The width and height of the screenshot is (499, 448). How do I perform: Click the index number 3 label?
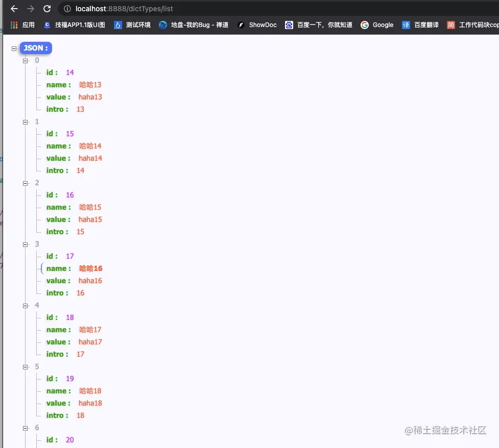tap(37, 244)
